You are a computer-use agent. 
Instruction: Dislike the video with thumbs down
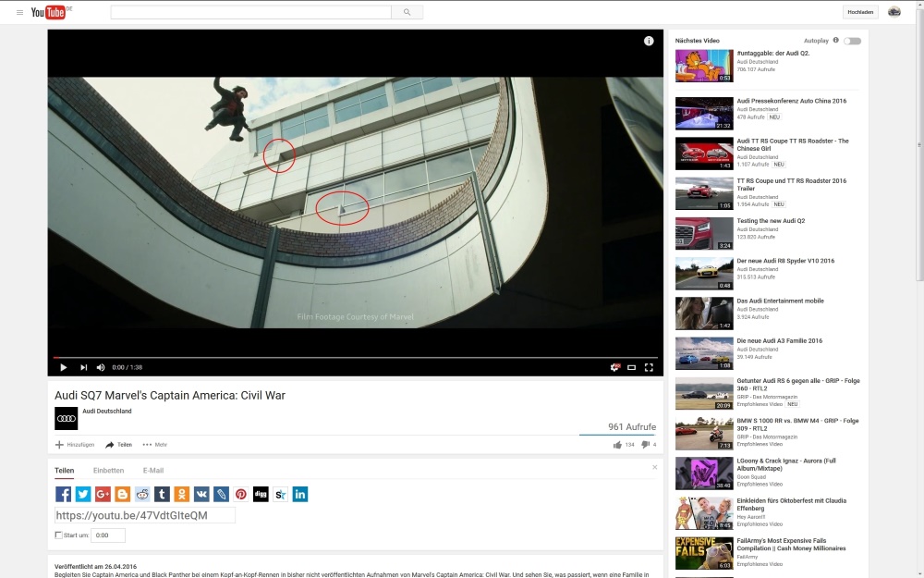[x=645, y=445]
